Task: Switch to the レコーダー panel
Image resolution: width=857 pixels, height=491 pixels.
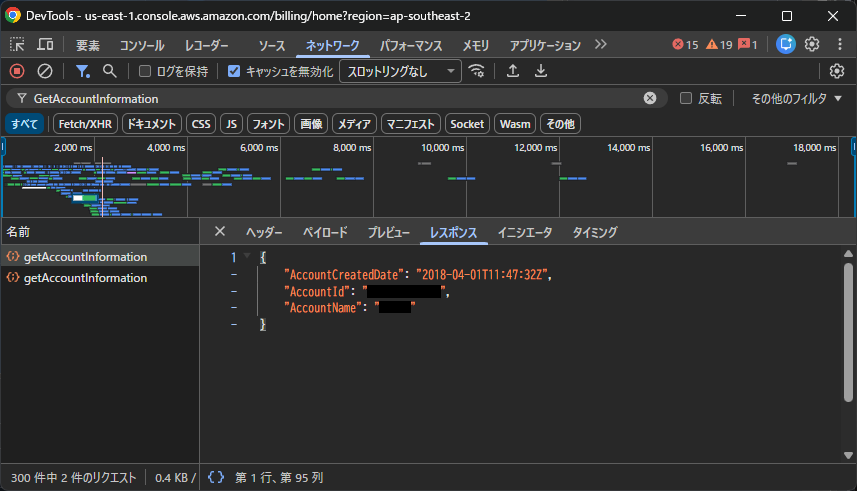Action: click(207, 45)
